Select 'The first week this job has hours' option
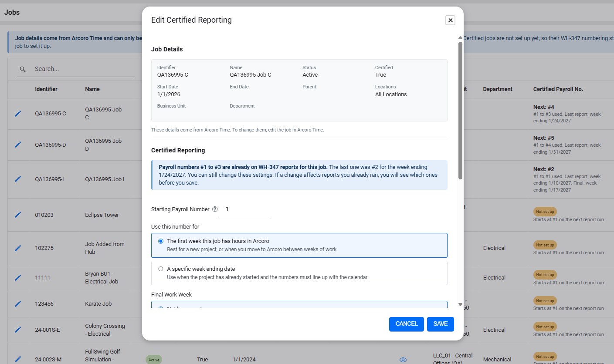The image size is (614, 364). [299, 245]
